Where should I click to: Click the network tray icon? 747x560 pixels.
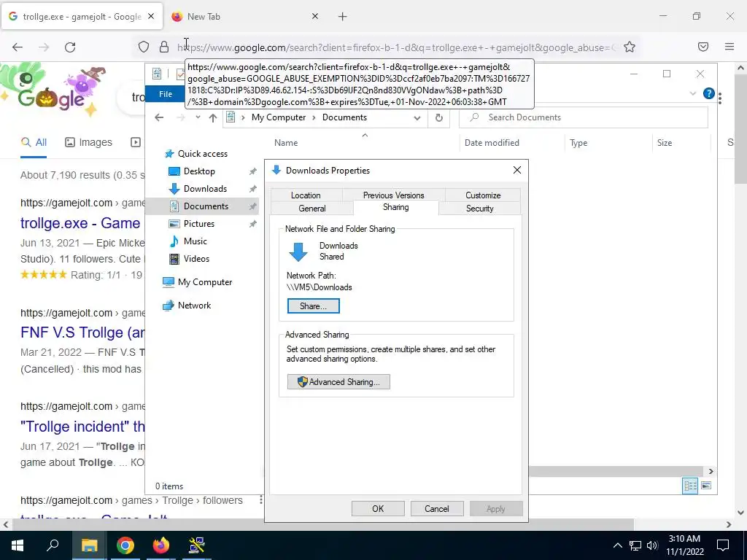coord(635,545)
